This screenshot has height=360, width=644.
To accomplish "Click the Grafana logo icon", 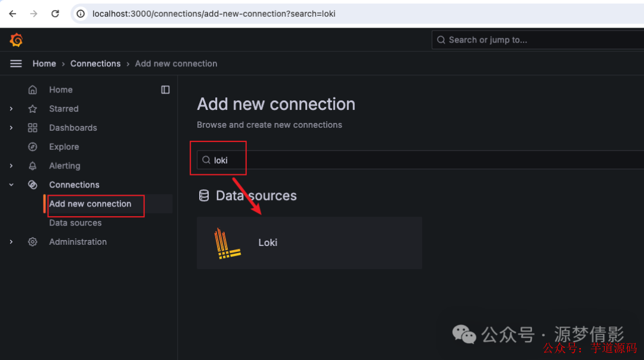I will point(16,40).
